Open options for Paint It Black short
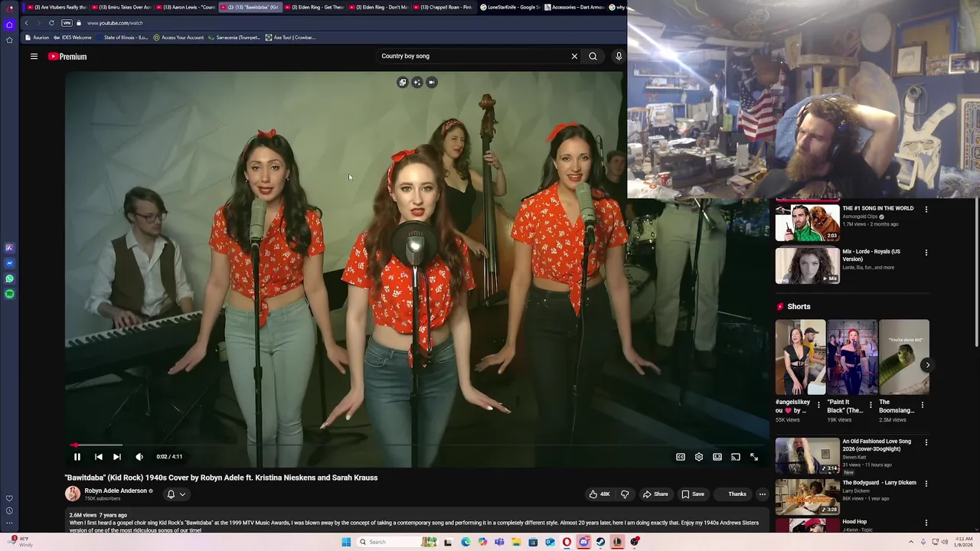This screenshot has width=980, height=551. (x=871, y=405)
